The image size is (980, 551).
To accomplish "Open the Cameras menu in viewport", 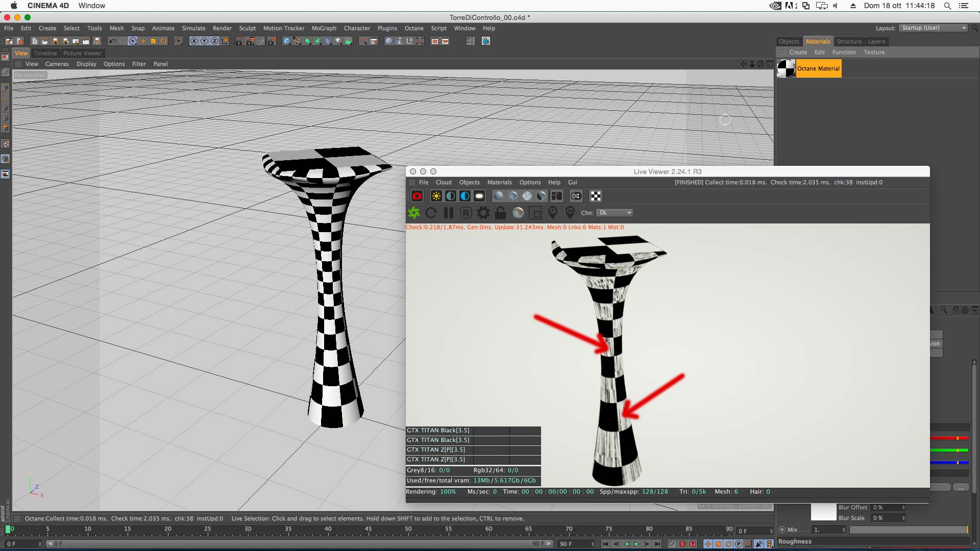I will click(57, 64).
